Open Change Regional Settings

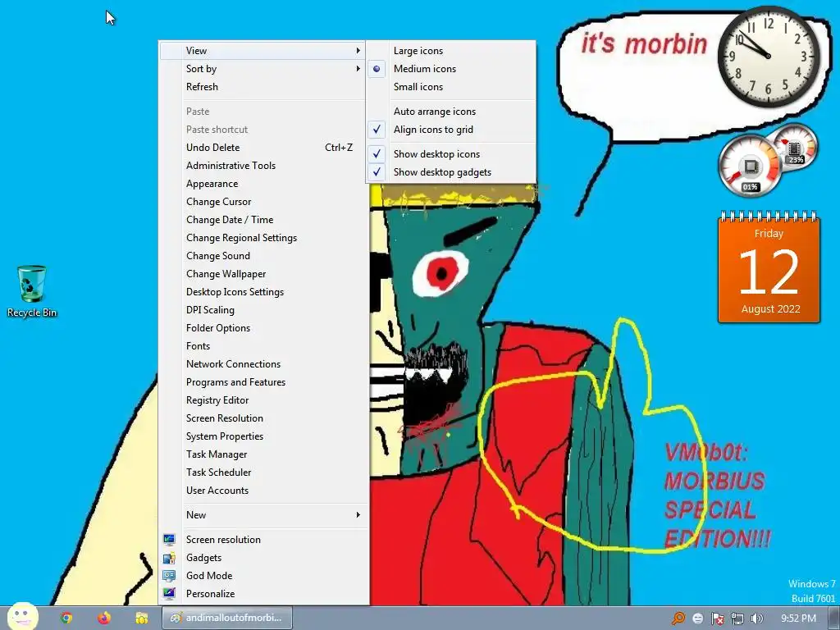pos(262,238)
